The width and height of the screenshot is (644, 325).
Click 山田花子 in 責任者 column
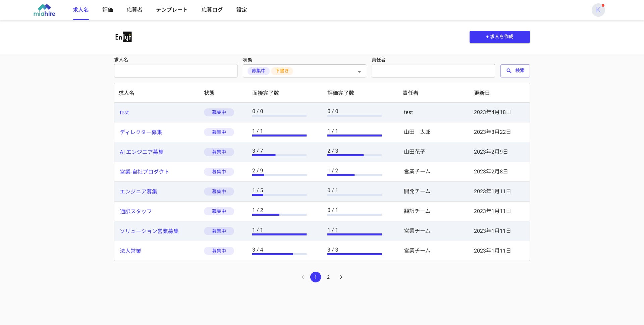coord(415,152)
